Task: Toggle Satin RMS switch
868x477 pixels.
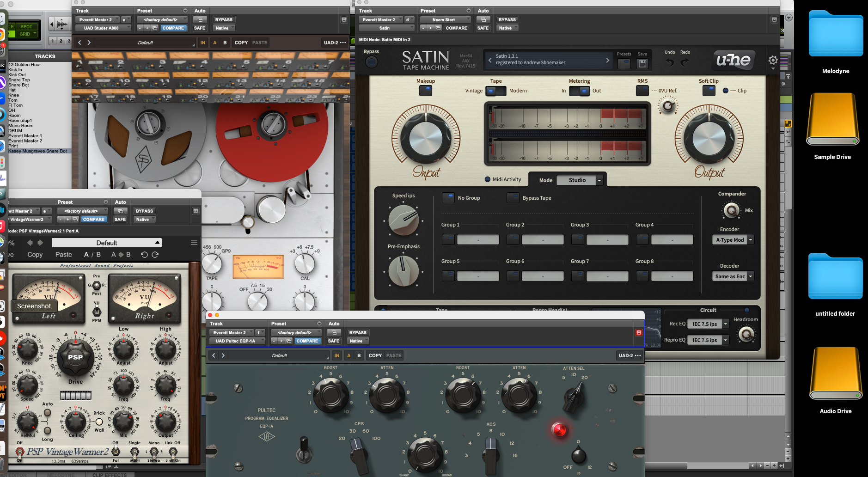Action: click(642, 90)
